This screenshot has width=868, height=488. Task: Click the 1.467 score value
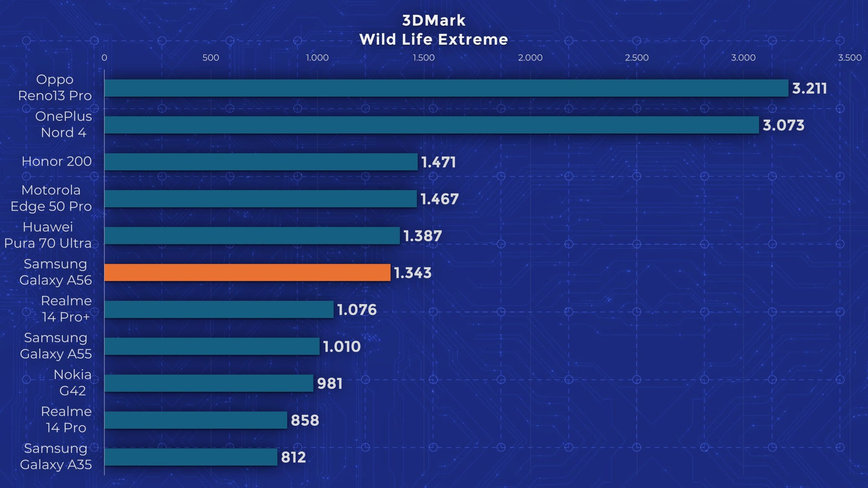[x=440, y=199]
